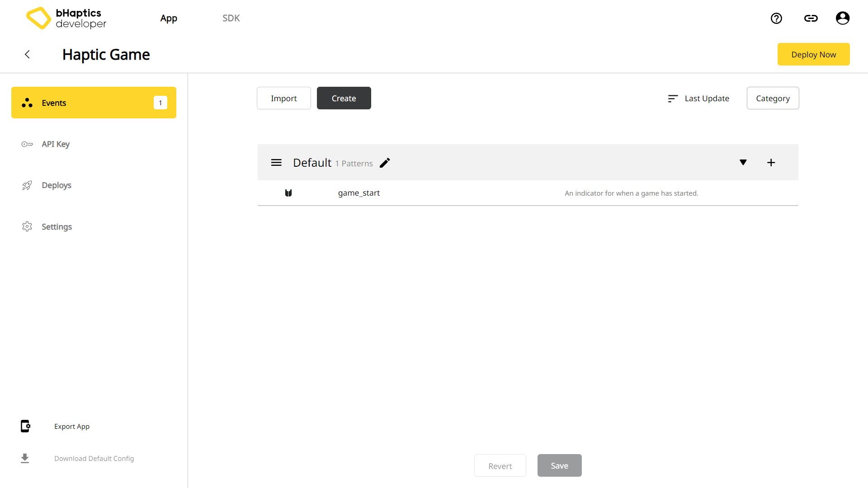Screen dimensions: 868x488
Task: Click the edit pencil icon on Default category
Action: tap(385, 162)
